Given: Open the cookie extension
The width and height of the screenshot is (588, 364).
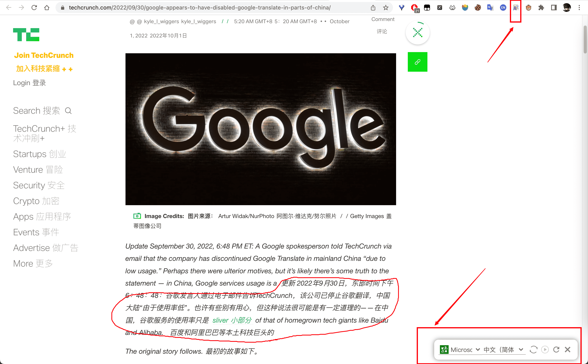Looking at the screenshot, I should pos(478,8).
